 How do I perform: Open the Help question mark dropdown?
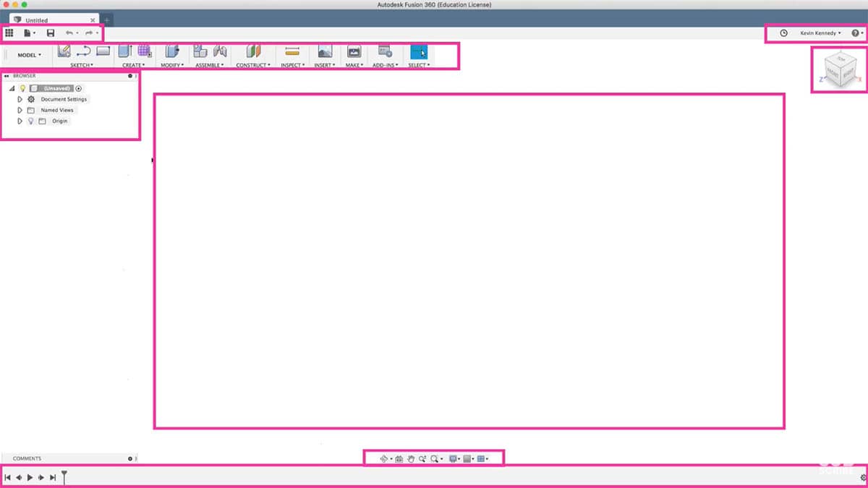[x=857, y=33]
